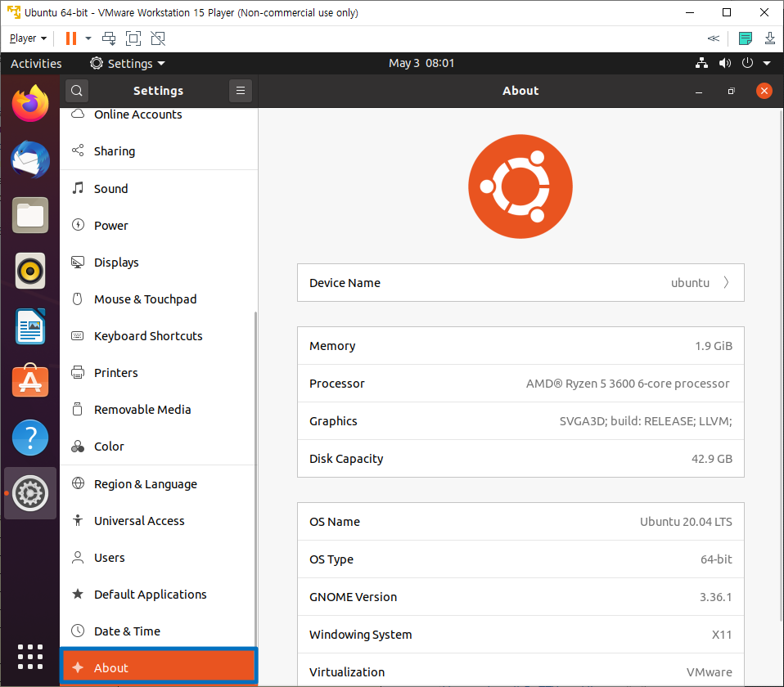The height and width of the screenshot is (687, 784).
Task: Open the hamburger menu in Settings header
Action: click(x=241, y=91)
